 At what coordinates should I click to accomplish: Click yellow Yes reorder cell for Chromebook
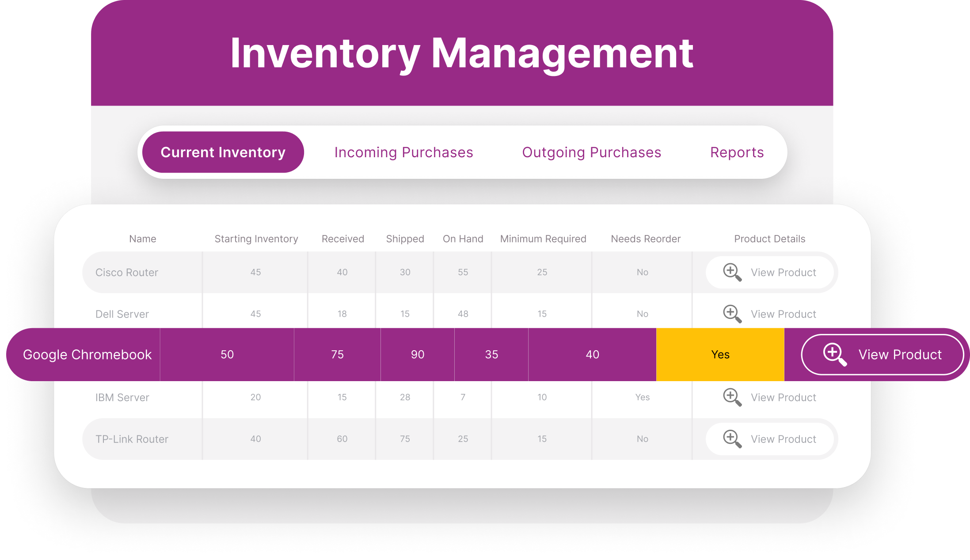[x=720, y=354]
